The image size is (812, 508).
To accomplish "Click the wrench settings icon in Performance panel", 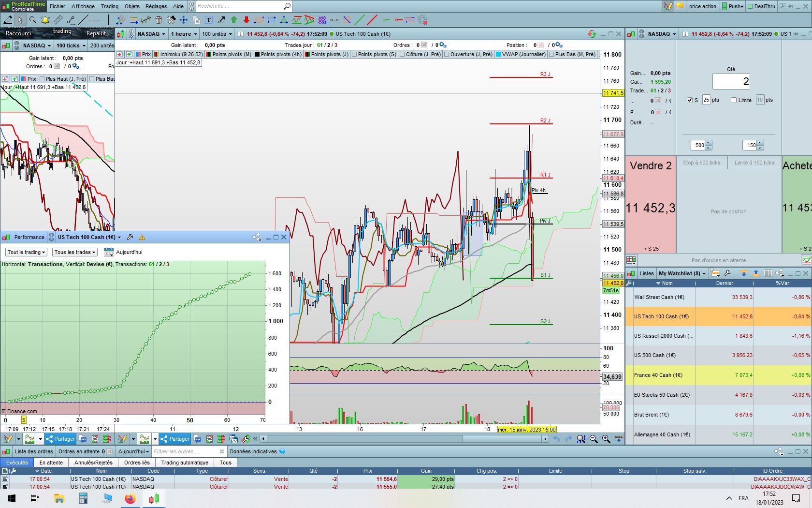I will (130, 237).
